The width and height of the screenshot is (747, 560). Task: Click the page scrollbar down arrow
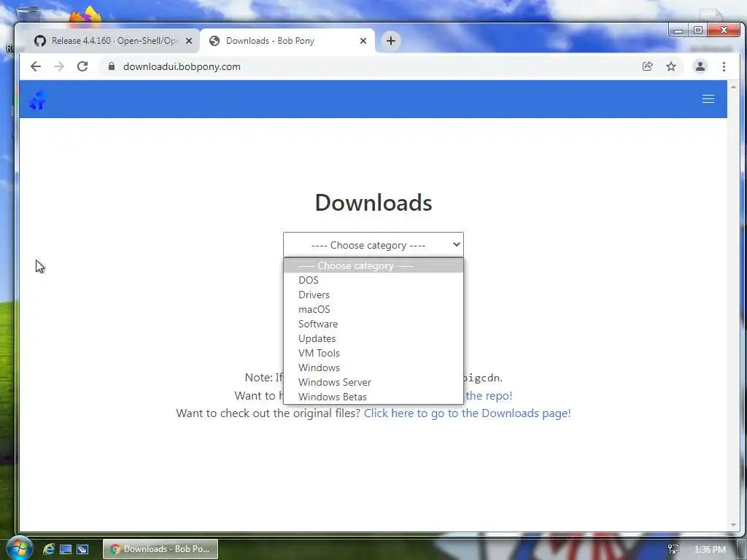[x=733, y=525]
